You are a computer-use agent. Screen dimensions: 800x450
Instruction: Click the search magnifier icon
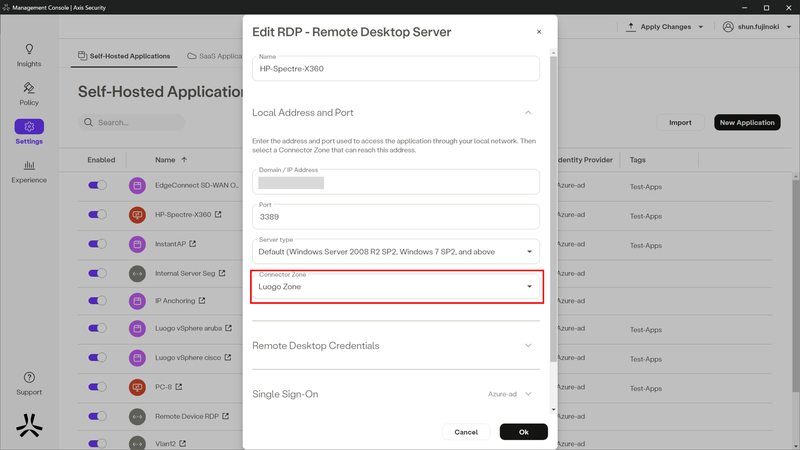(88, 122)
